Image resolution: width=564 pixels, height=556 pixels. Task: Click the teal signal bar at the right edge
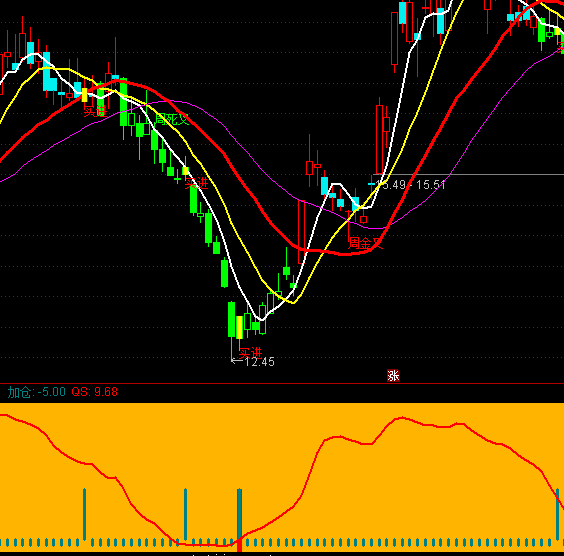click(558, 514)
